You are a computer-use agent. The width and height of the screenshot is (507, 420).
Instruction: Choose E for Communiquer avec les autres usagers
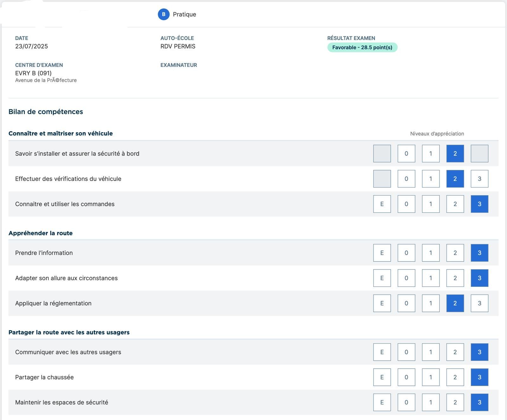(x=382, y=352)
